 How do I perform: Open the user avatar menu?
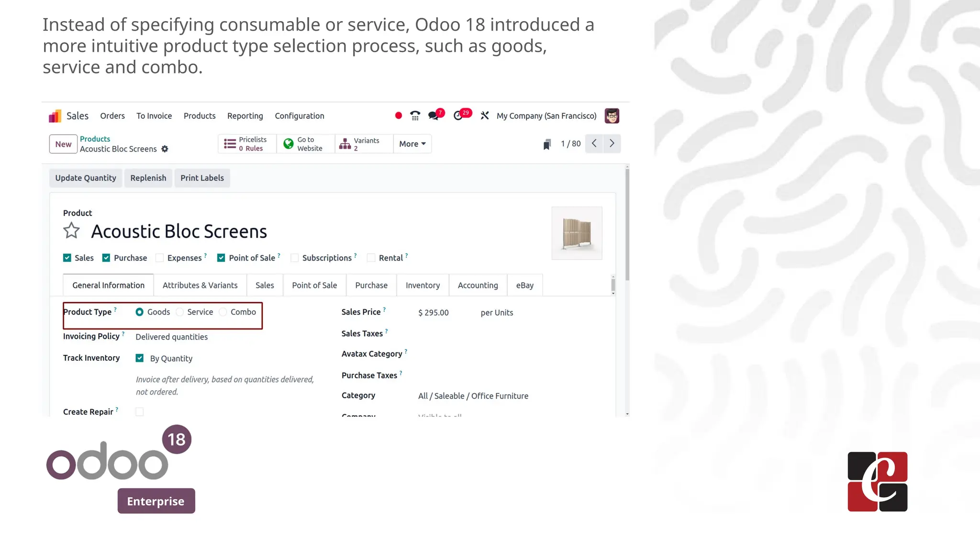point(612,116)
